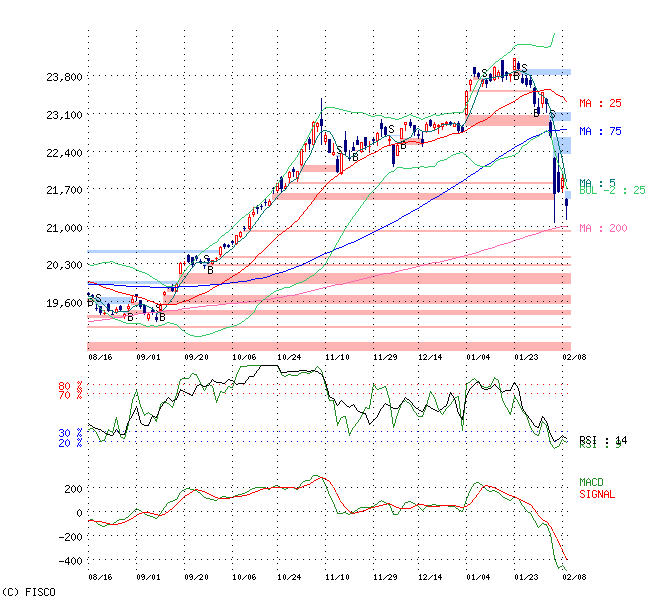Select the MA : 5 legend label
Screen dimensions: 670x614
point(596,182)
